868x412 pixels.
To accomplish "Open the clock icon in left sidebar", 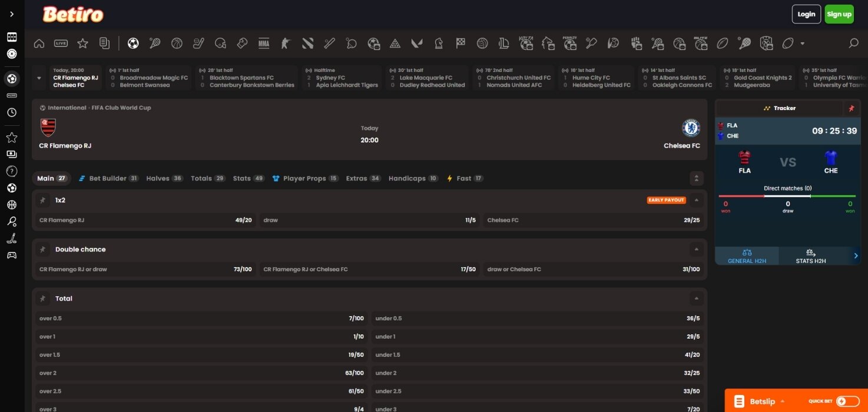I will tap(12, 112).
